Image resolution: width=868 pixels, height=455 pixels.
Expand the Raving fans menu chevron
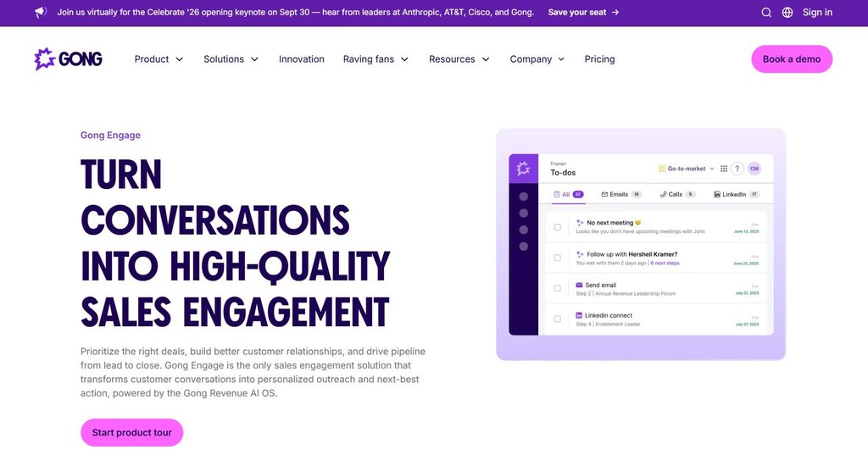[404, 59]
